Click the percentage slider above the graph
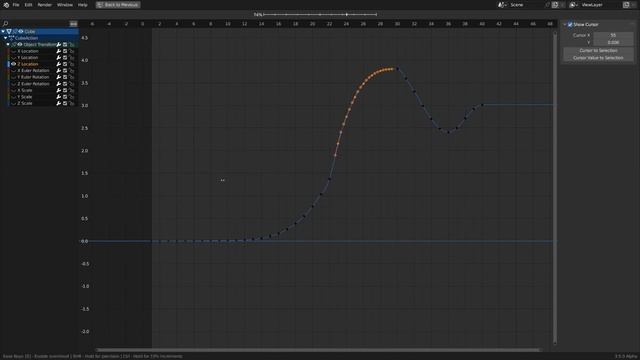Screen dimensions: 640x360 tap(320, 14)
